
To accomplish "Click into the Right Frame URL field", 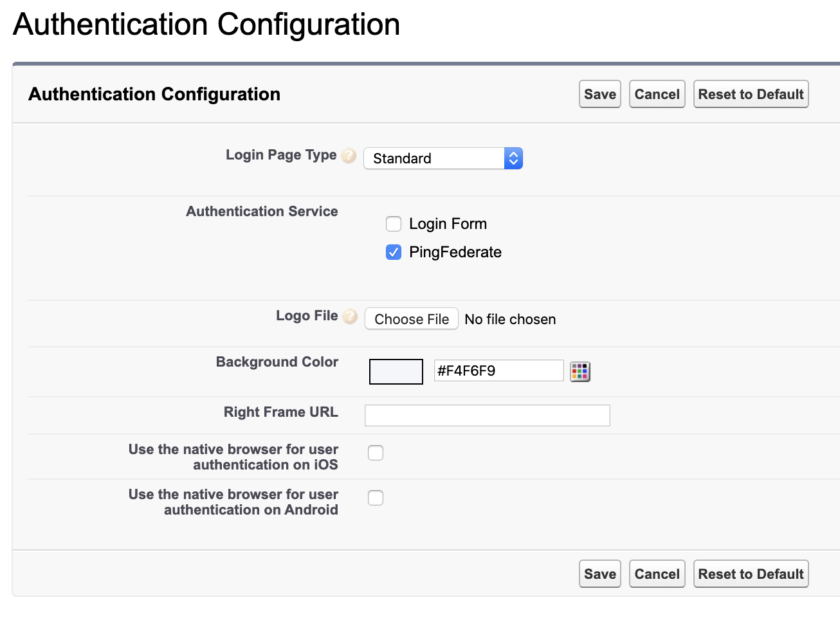I will tap(487, 415).
